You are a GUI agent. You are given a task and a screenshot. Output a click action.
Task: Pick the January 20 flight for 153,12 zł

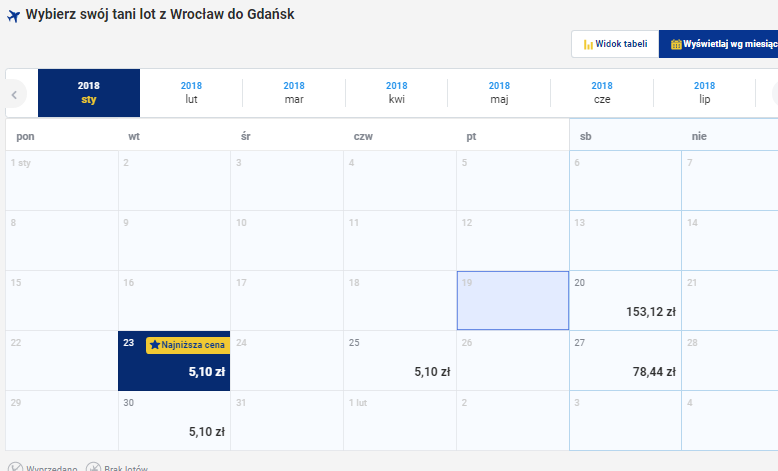pos(625,300)
